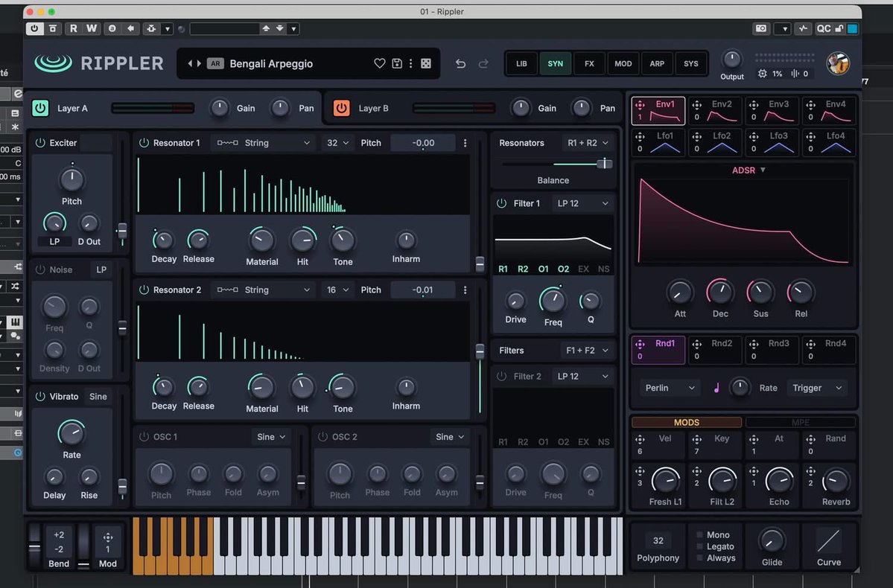The image size is (893, 588).
Task: Click the Mod wheel assign crosshair icon
Action: (x=108, y=537)
